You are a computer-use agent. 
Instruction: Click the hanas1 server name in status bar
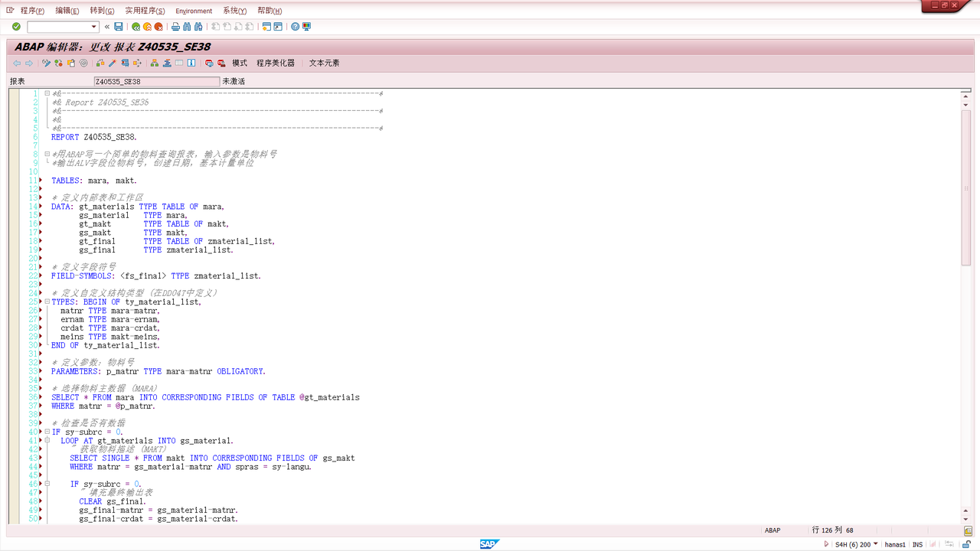tap(895, 545)
